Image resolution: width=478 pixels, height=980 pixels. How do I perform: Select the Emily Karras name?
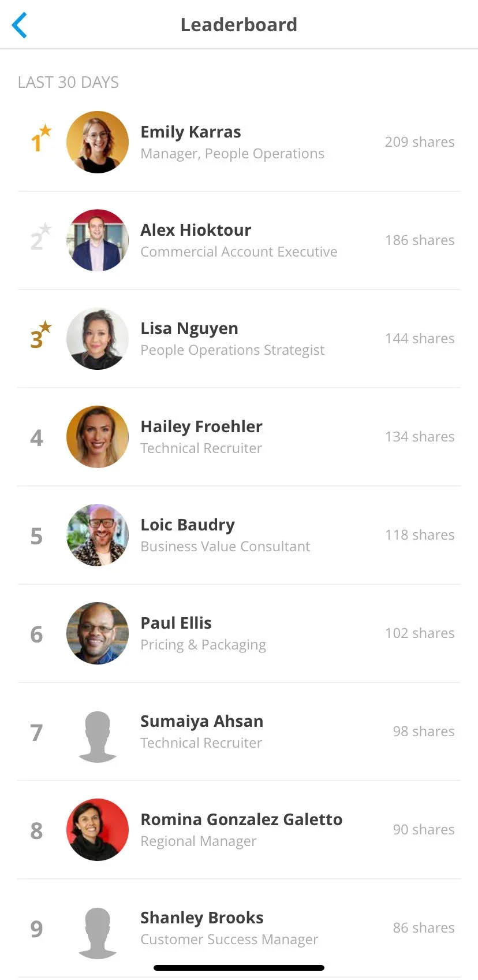click(191, 132)
